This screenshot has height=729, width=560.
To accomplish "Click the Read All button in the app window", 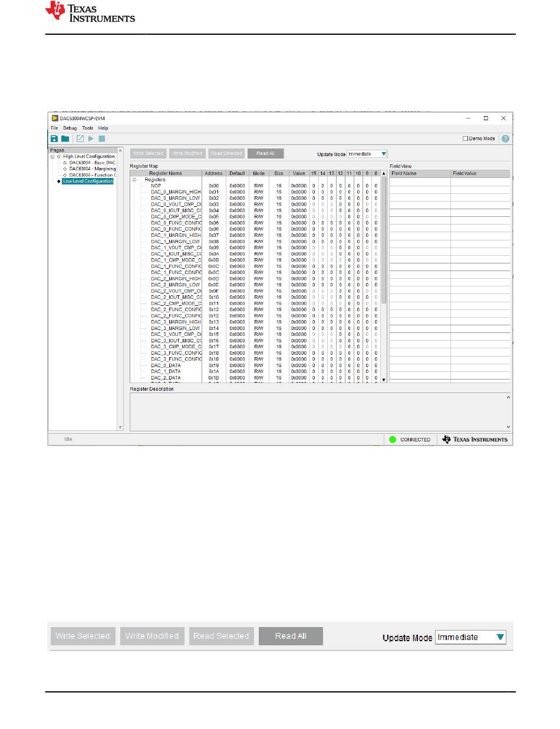I will point(265,153).
